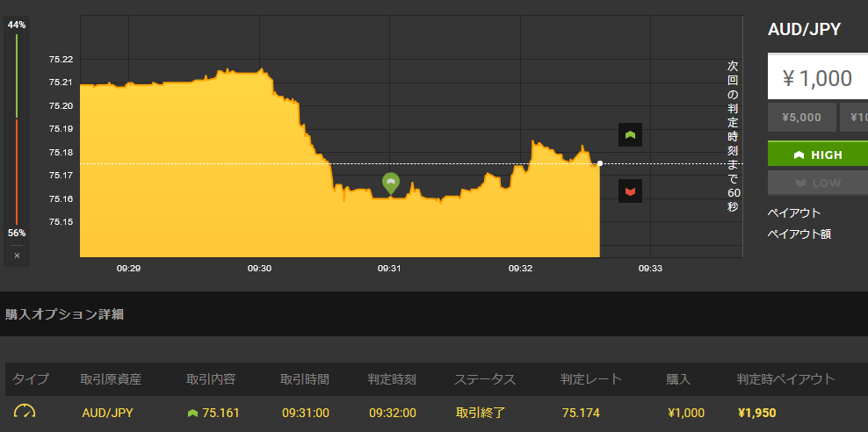Click the red portion of sentiment bar
Screen dimensions: 868x432
tap(17, 171)
